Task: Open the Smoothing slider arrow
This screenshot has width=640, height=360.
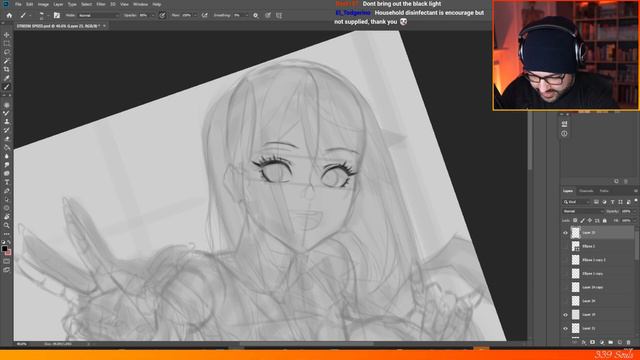Action: 247,16
